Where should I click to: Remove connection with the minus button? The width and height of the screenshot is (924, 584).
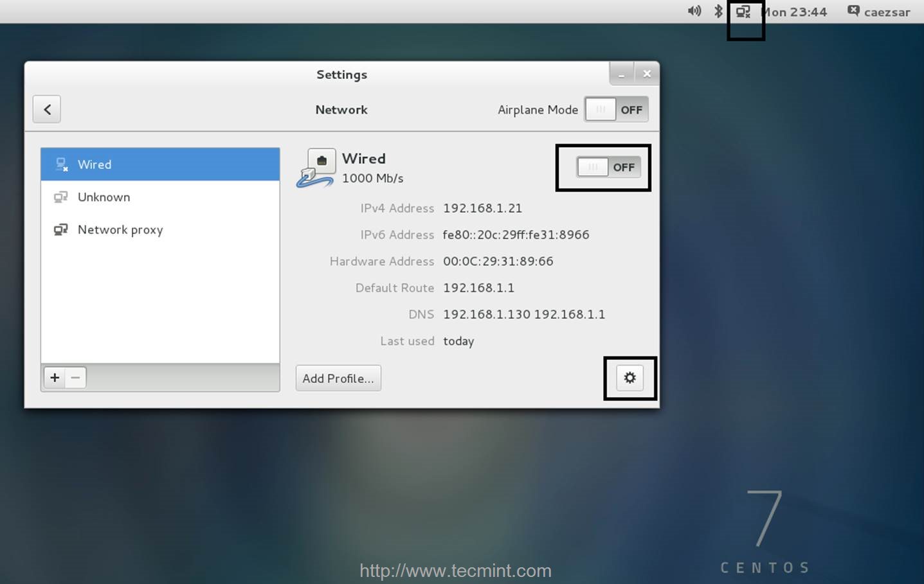tap(75, 378)
